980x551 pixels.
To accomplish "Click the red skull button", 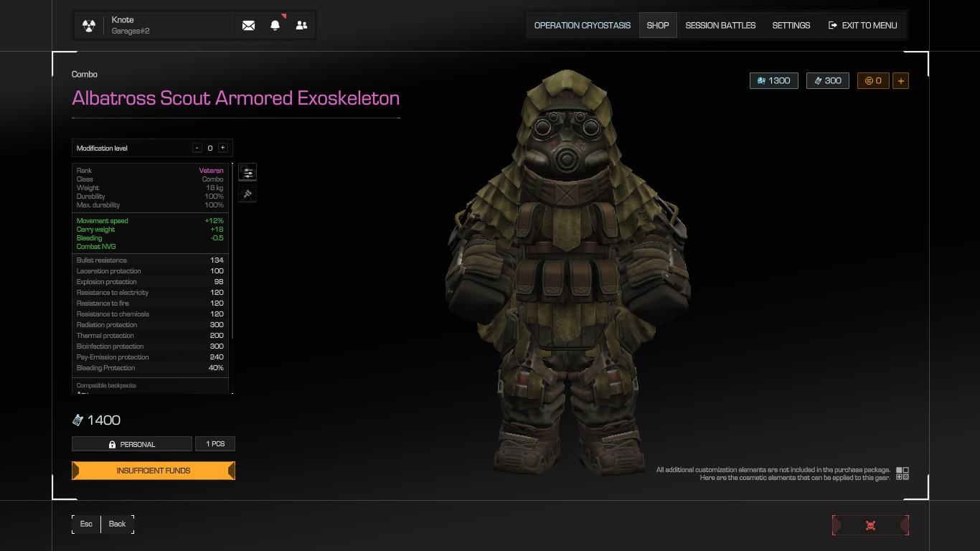I will (870, 525).
